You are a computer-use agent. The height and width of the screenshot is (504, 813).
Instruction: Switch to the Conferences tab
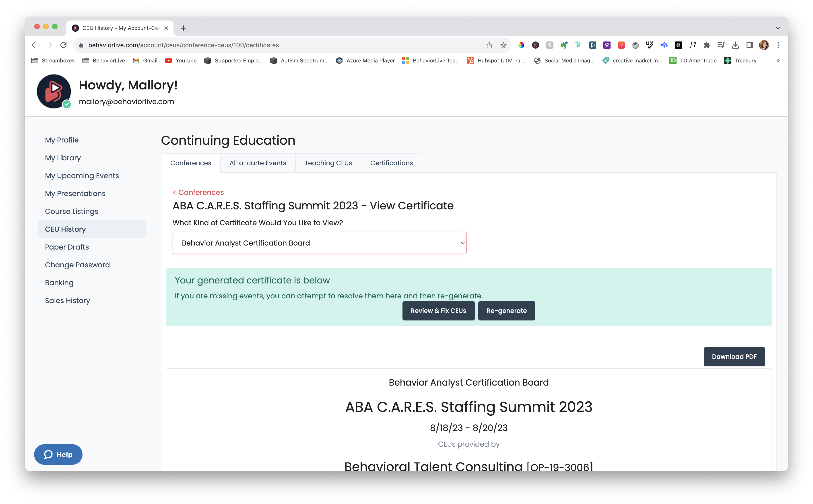point(191,163)
